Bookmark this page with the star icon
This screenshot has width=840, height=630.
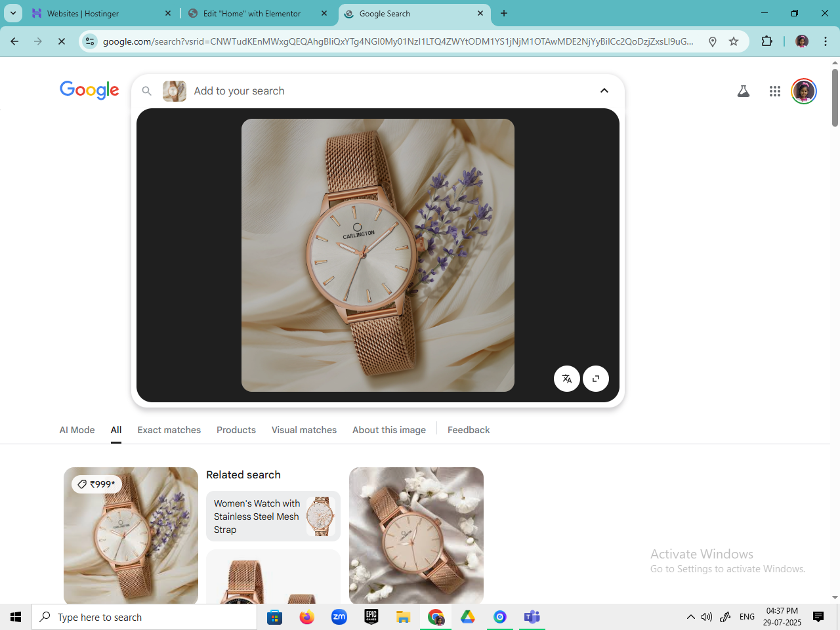(734, 41)
